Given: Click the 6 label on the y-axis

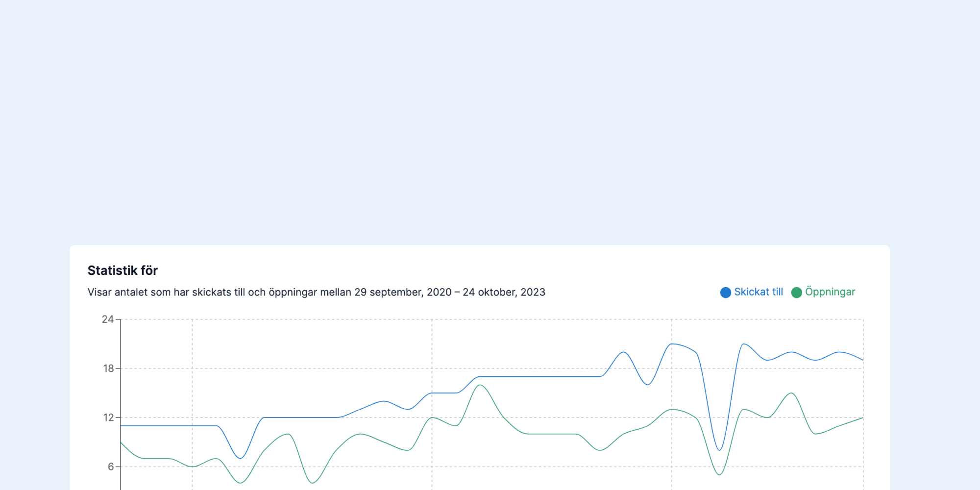Looking at the screenshot, I should [111, 466].
